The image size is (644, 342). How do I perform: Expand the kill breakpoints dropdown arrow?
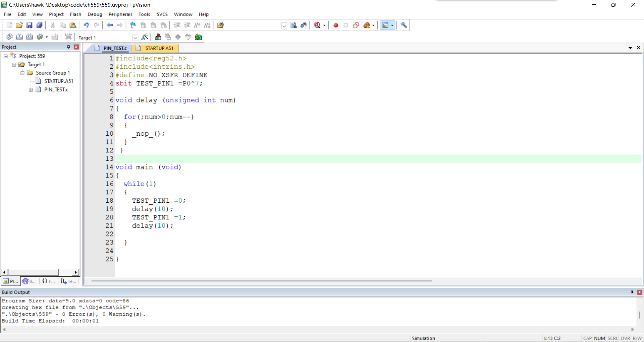pos(373,25)
